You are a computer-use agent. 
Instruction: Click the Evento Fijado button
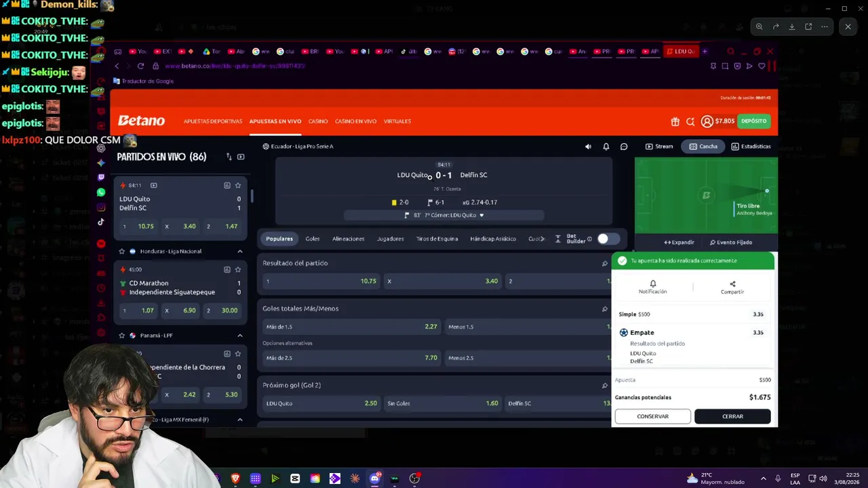(730, 242)
